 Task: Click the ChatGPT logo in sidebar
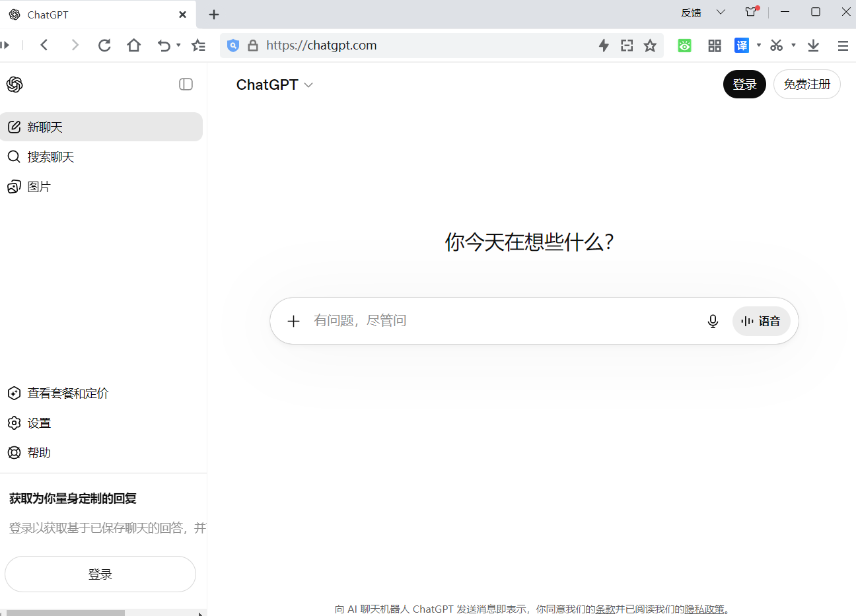coord(15,85)
